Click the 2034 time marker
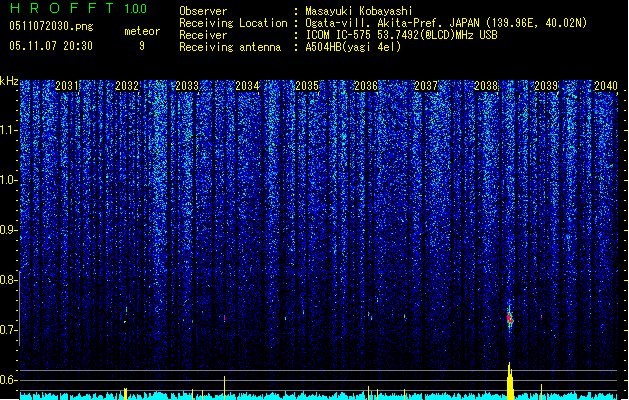This screenshot has height=400, width=629. 247,86
